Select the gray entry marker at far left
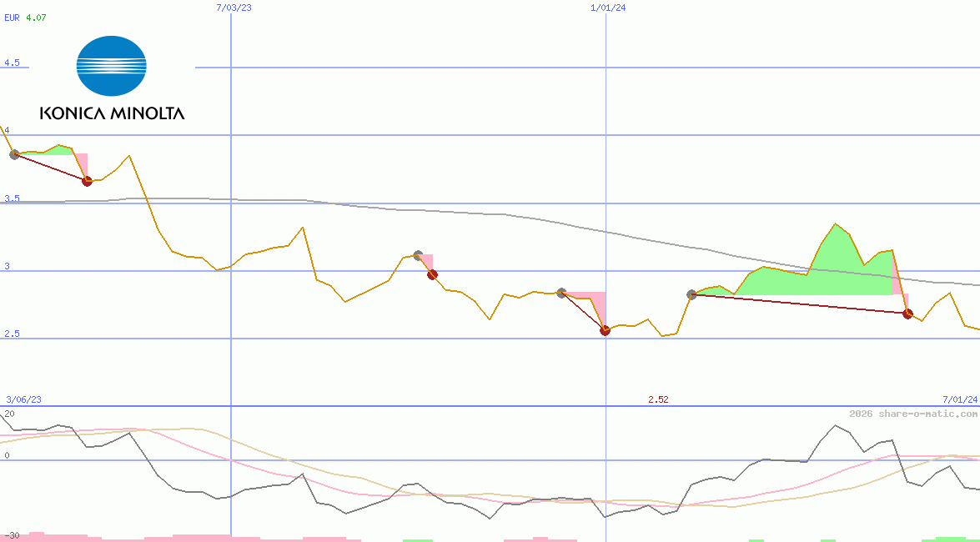The height and width of the screenshot is (542, 980). [x=14, y=153]
